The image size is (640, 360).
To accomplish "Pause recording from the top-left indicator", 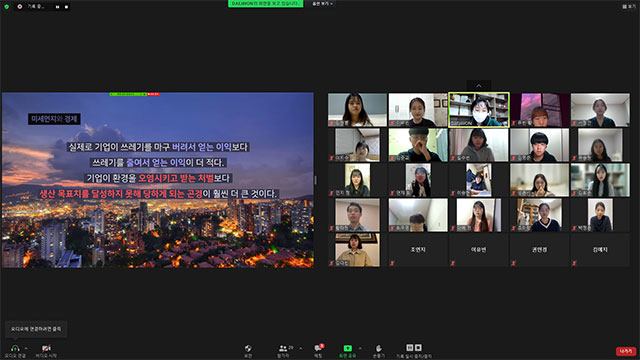I will [x=58, y=7].
